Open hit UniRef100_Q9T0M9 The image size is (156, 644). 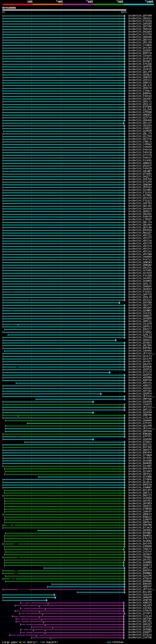[140, 16]
